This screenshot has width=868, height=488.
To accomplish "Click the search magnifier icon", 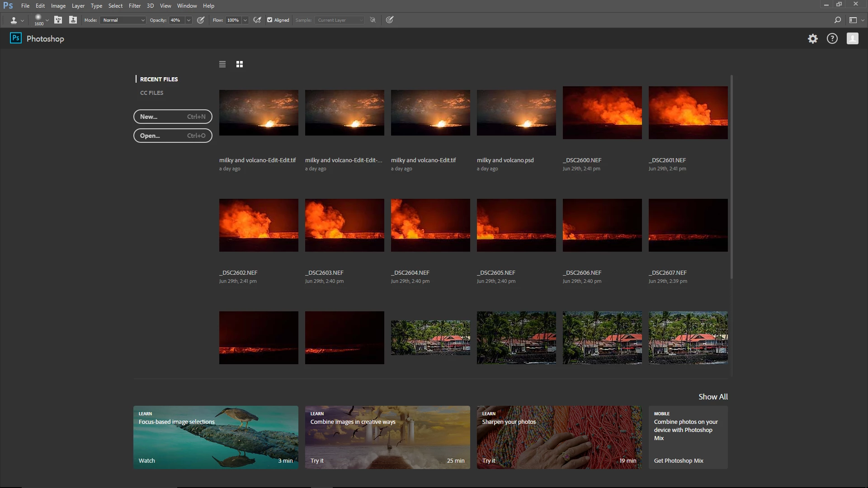I will 837,20.
